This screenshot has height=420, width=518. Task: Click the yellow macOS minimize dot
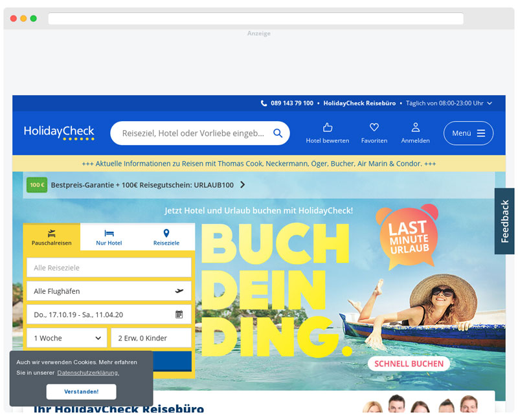pyautogui.click(x=23, y=19)
